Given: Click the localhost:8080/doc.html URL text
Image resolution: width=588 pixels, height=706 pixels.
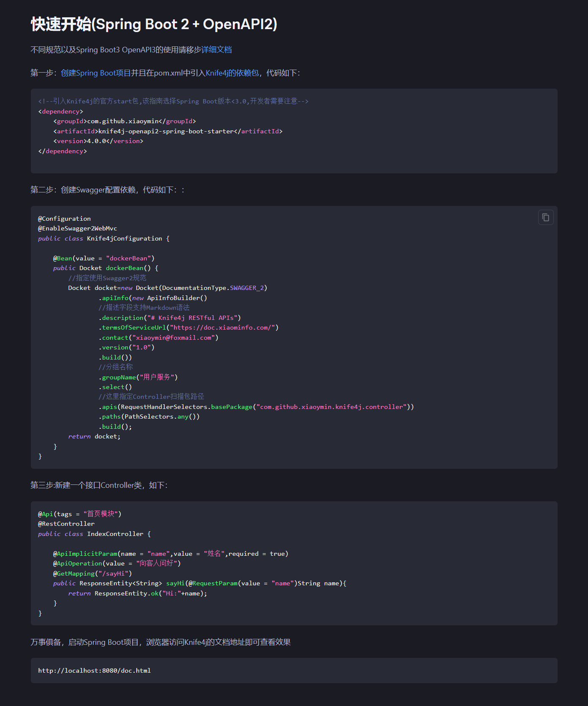Looking at the screenshot, I should (94, 671).
